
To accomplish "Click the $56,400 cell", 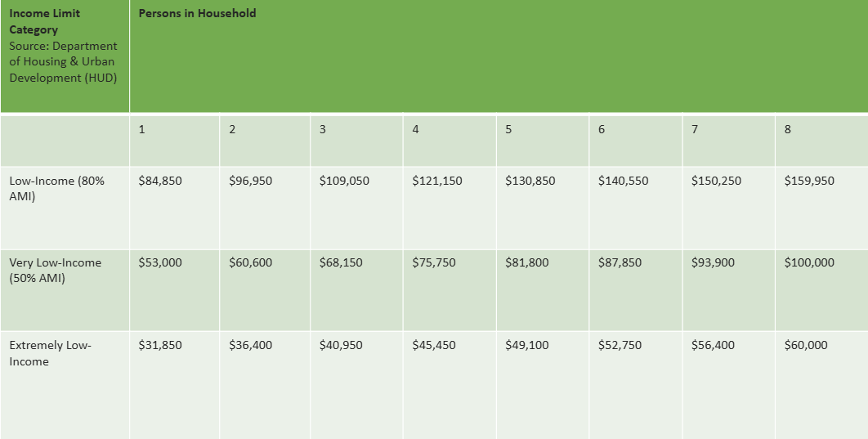I will [x=713, y=345].
